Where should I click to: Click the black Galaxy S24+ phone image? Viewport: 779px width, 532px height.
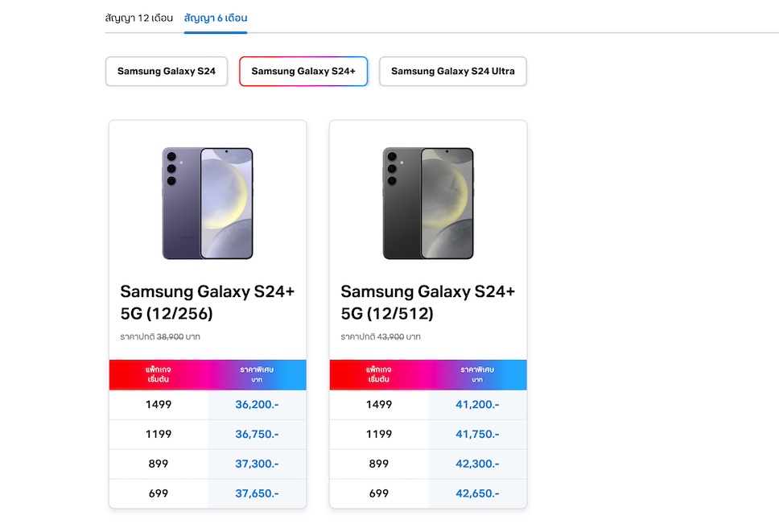click(x=428, y=204)
